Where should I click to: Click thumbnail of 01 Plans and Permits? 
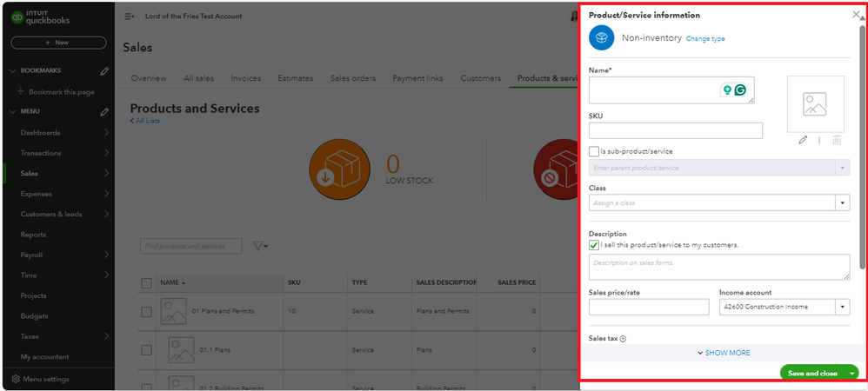pyautogui.click(x=173, y=311)
